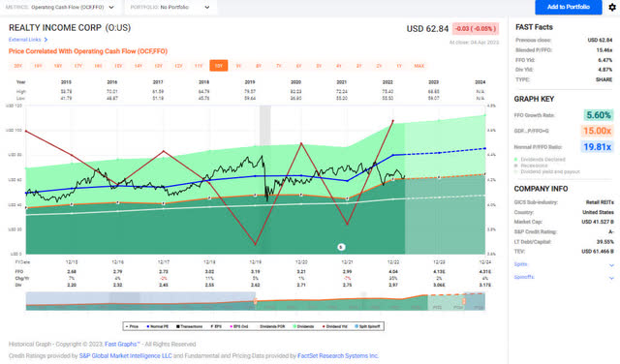Viewport: 620px width, 364px height.
Task: Click the FFO Yld 6.47% value
Action: coord(604,60)
